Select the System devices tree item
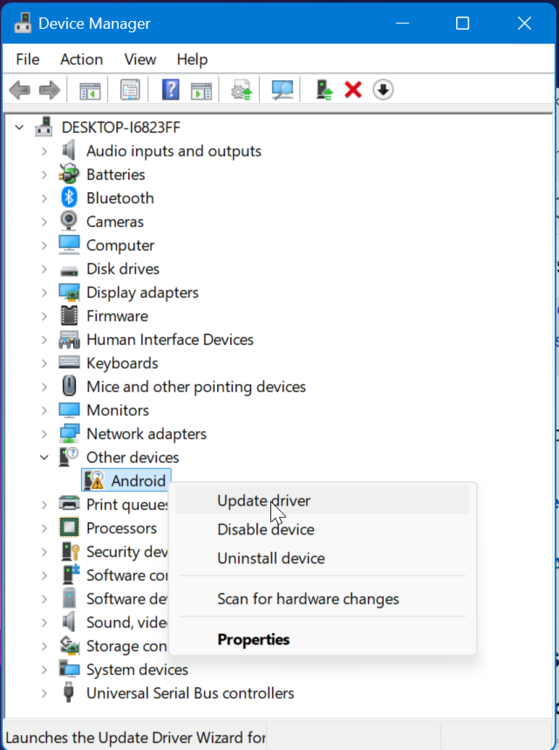559x750 pixels. [x=137, y=670]
